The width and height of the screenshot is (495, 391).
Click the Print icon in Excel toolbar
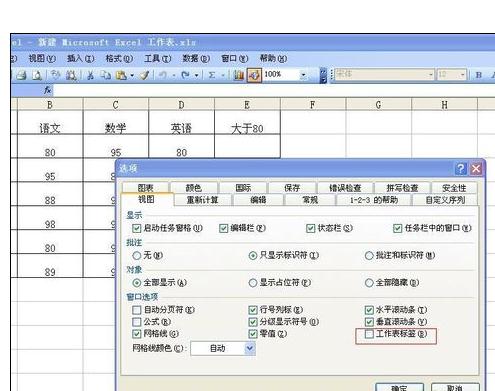click(21, 75)
